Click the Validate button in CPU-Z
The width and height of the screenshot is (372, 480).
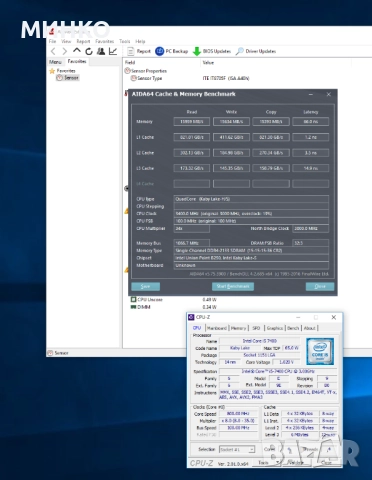(296, 463)
